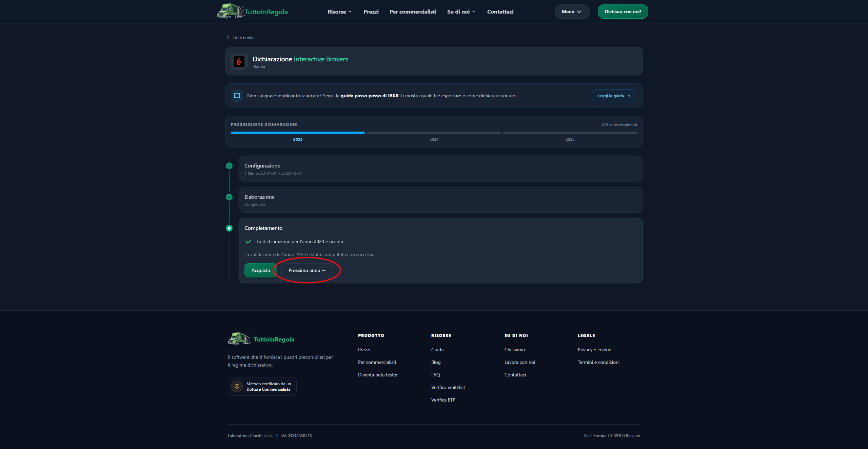Click the footer TuttoInRegola truck logo
Image resolution: width=868 pixels, height=449 pixels.
239,339
